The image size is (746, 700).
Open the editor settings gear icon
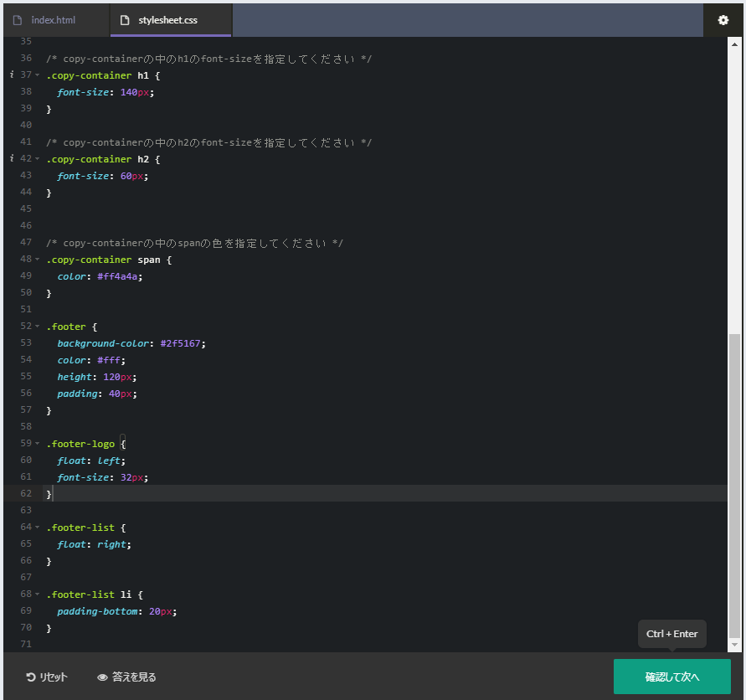pyautogui.click(x=723, y=20)
